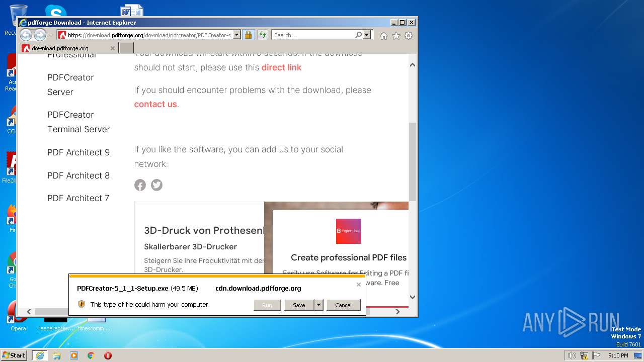This screenshot has width=644, height=362.
Task: Open PDF Architect 7 in the sidebar
Action: click(78, 198)
